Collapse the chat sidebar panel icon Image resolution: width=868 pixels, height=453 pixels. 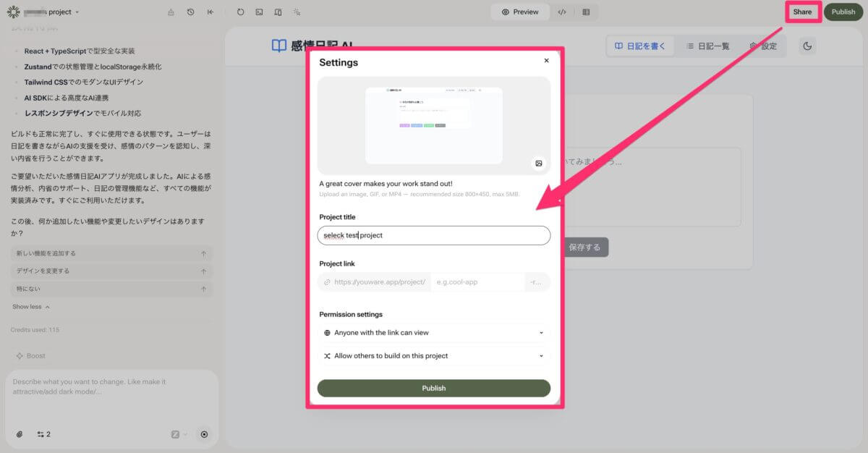click(210, 12)
